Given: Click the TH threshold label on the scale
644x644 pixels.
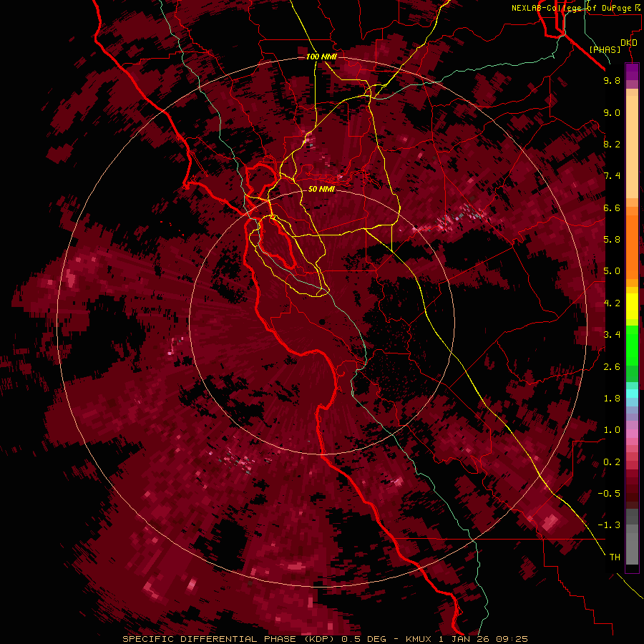Looking at the screenshot, I should [615, 557].
